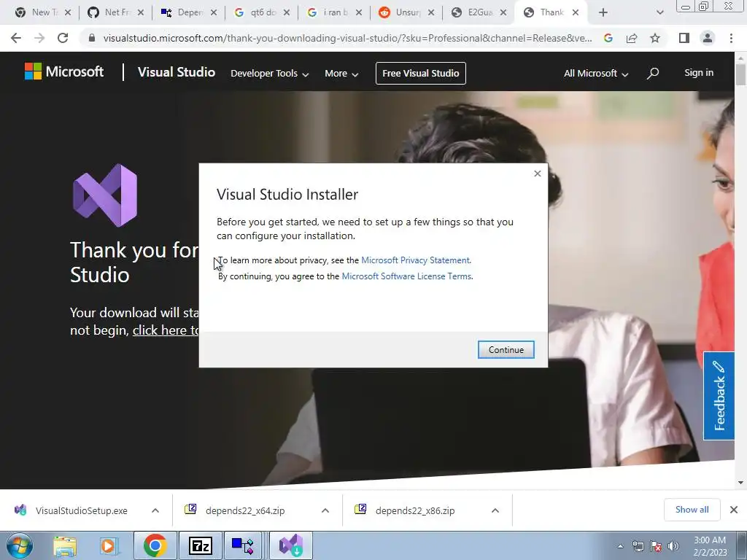Open a new tab with the plus button
747x560 pixels.
[x=603, y=12]
